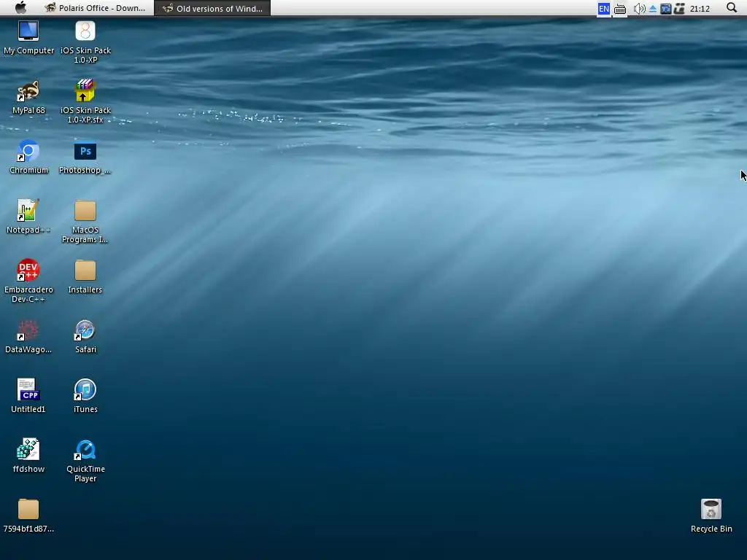Select the DataWagon shortcut icon

tap(28, 337)
